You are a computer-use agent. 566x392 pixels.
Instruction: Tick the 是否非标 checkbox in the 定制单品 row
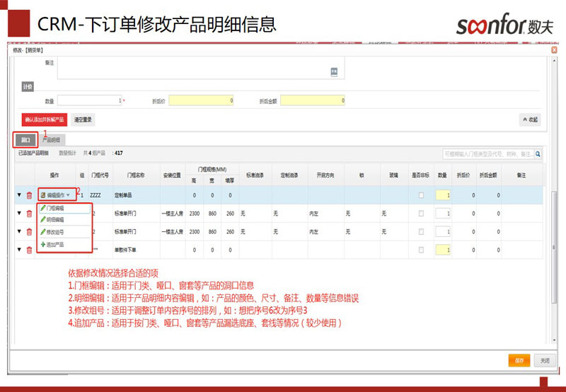421,195
